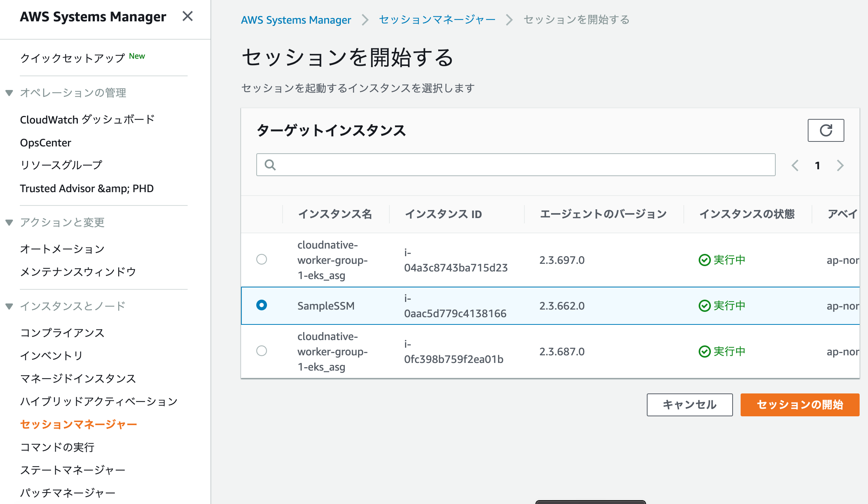Sort by エージェントのバージョン column header
The height and width of the screenshot is (504, 868).
coord(603,214)
